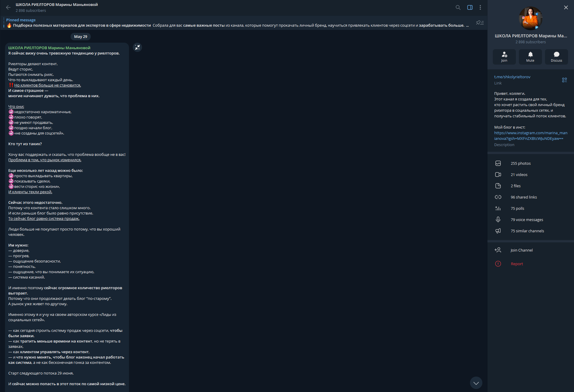Click the channel name in post header
The height and width of the screenshot is (392, 574).
tap(49, 48)
